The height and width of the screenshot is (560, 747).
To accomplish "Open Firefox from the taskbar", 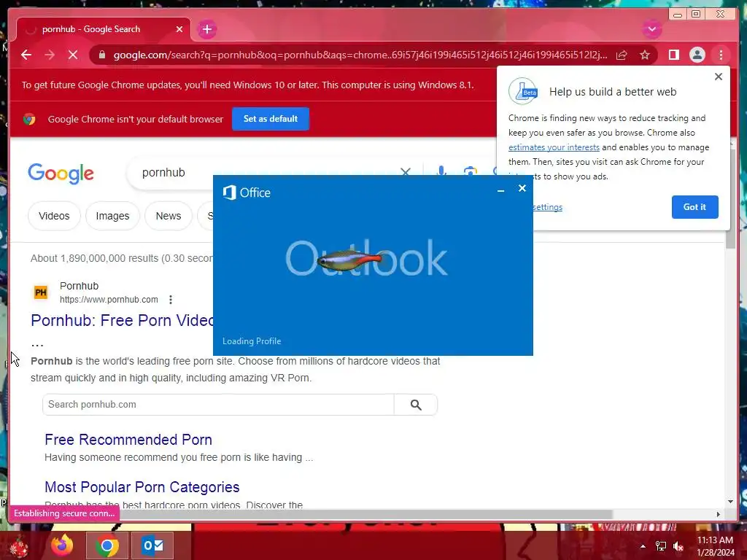I will coord(62,545).
